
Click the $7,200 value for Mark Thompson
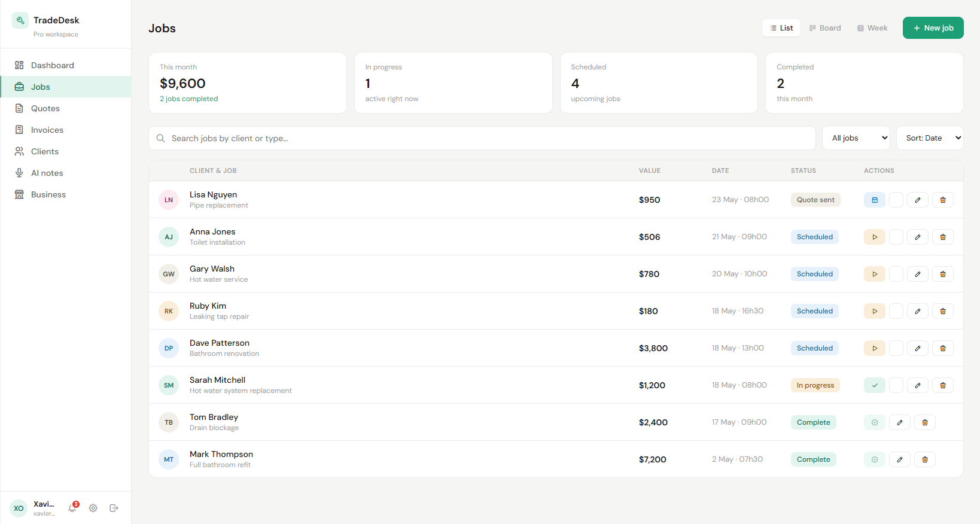652,459
